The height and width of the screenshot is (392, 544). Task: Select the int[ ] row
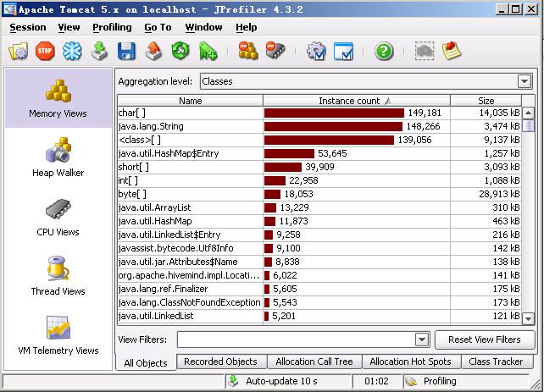(319, 180)
